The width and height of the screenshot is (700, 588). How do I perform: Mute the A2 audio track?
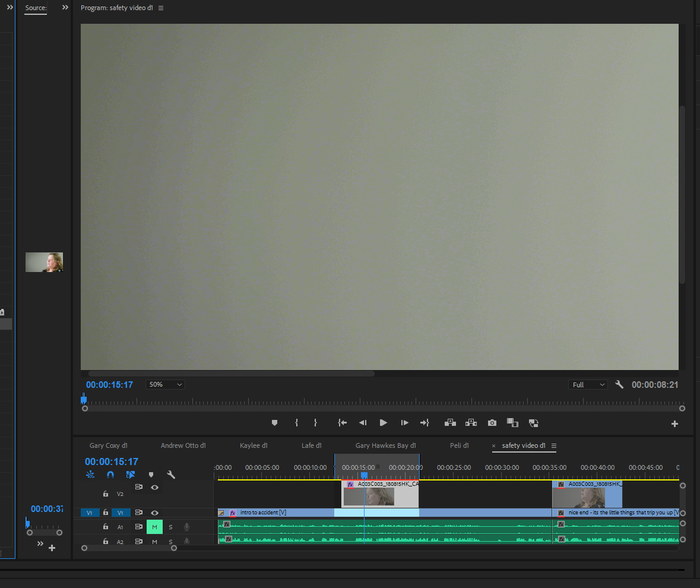point(154,542)
